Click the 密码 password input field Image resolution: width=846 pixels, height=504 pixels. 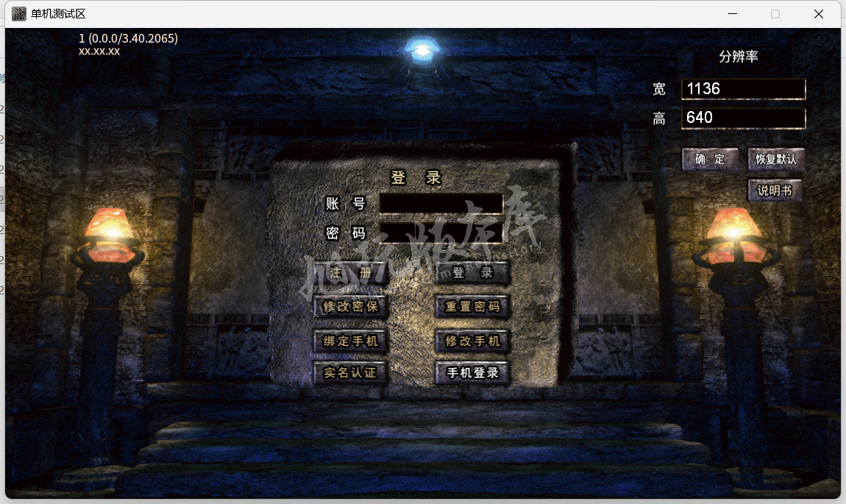pos(441,233)
